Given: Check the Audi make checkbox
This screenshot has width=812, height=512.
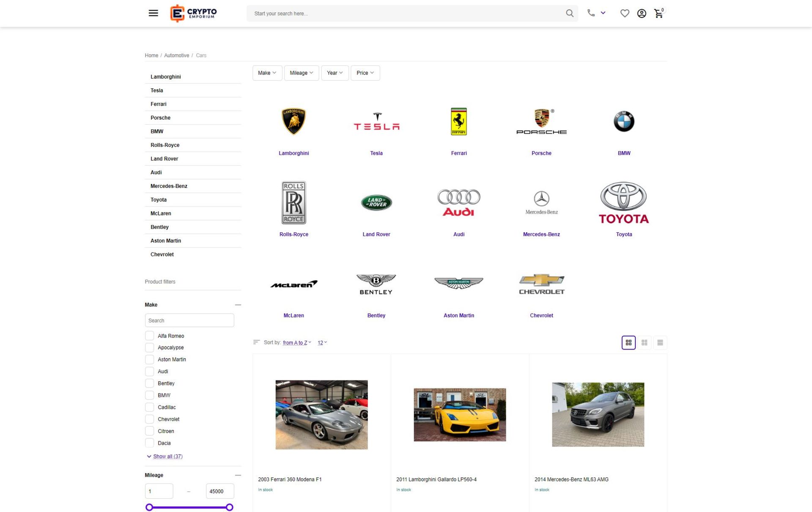Looking at the screenshot, I should click(x=149, y=371).
